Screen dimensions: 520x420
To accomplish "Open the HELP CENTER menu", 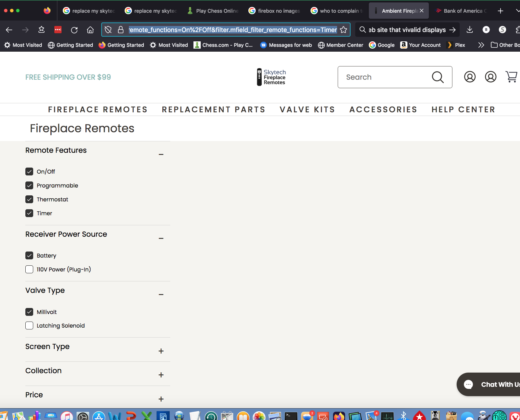I will point(464,109).
